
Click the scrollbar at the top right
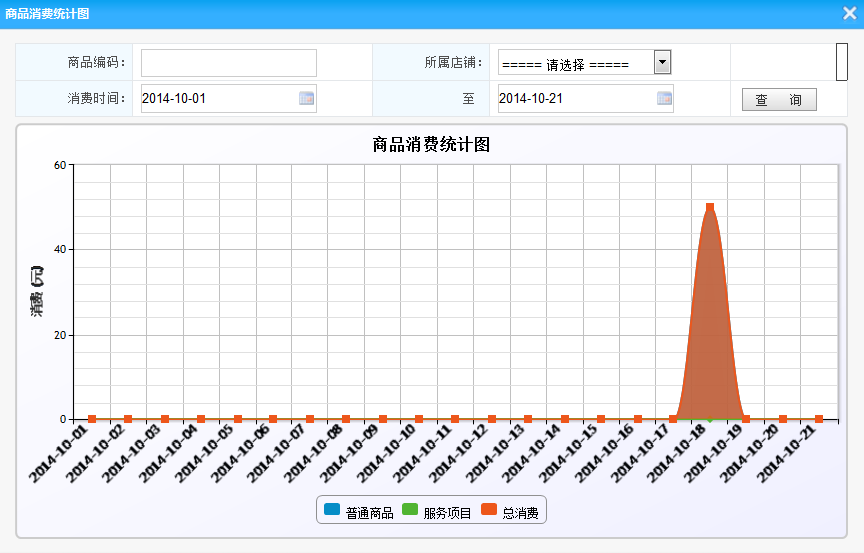[842, 61]
